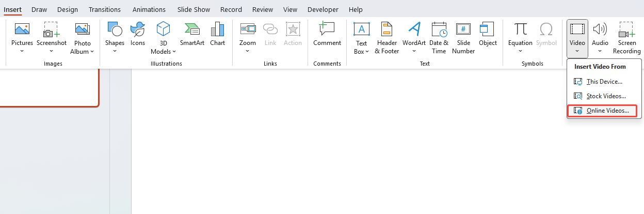Expand the Audio dropdown

point(600,51)
